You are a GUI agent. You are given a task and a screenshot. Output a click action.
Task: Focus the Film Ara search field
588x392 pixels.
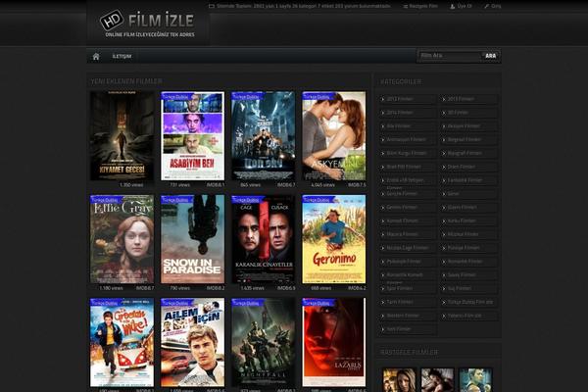[449, 56]
